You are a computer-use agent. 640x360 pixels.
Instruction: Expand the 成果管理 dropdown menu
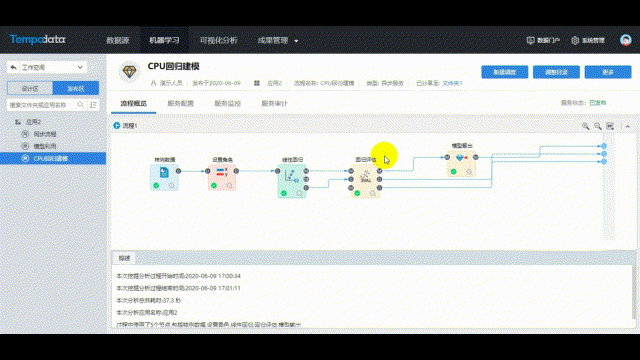(278, 40)
